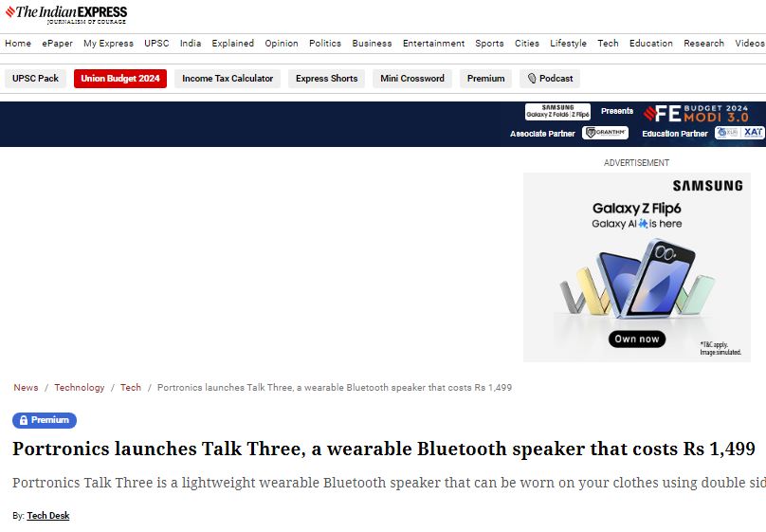This screenshot has width=766, height=532.
Task: Open Tech in the top navigation bar
Action: (609, 43)
